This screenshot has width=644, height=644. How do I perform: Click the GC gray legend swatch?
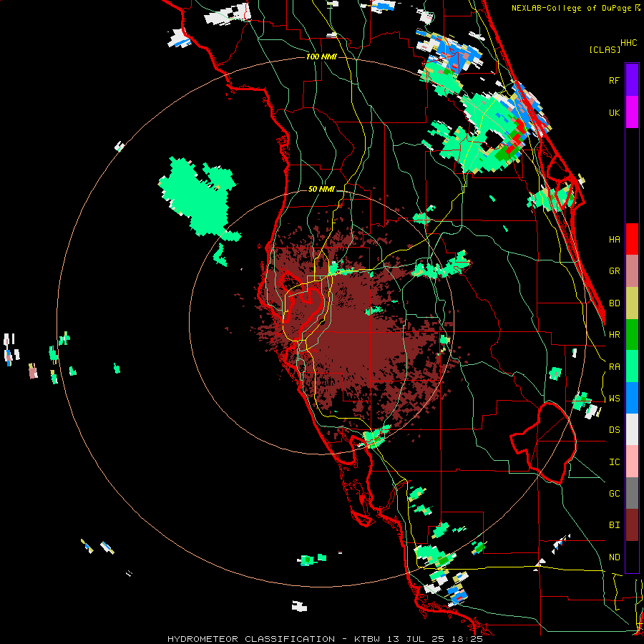[x=632, y=493]
